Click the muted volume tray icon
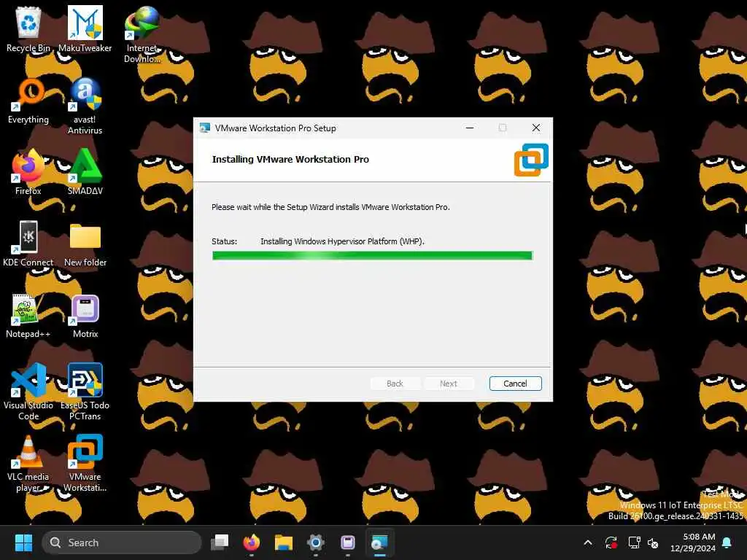Screen dimensions: 747x560 (653, 542)
